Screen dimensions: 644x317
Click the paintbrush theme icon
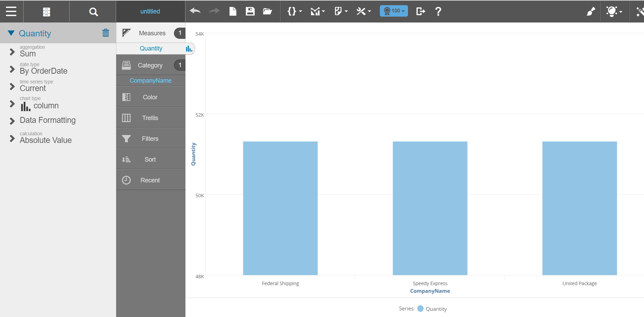click(x=591, y=11)
